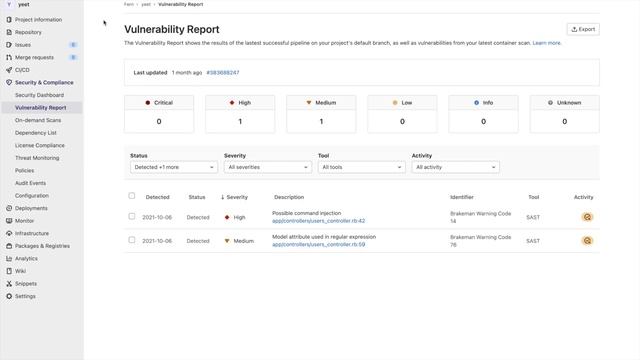The height and width of the screenshot is (360, 640).
Task: Open Policies in sidebar
Action: [24, 171]
